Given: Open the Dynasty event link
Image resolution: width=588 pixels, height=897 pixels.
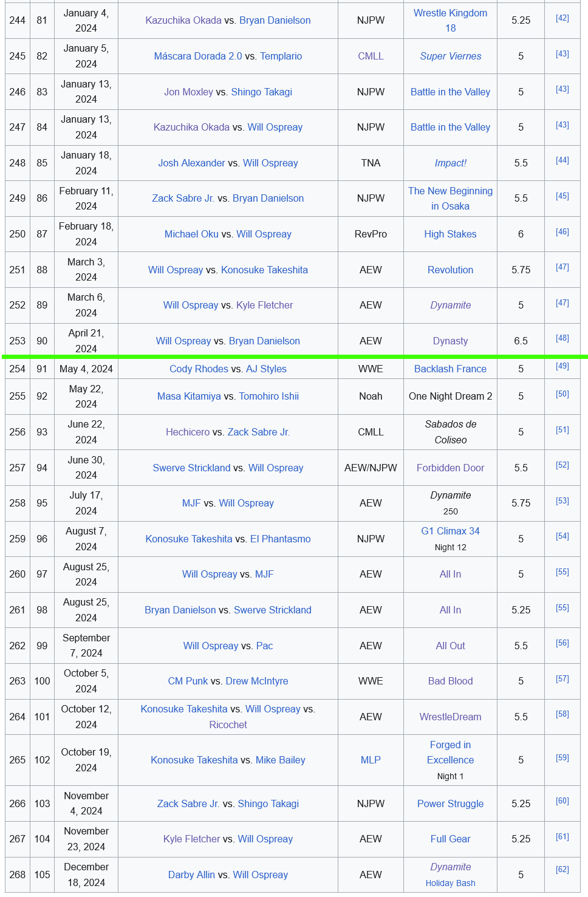Looking at the screenshot, I should [x=450, y=341].
